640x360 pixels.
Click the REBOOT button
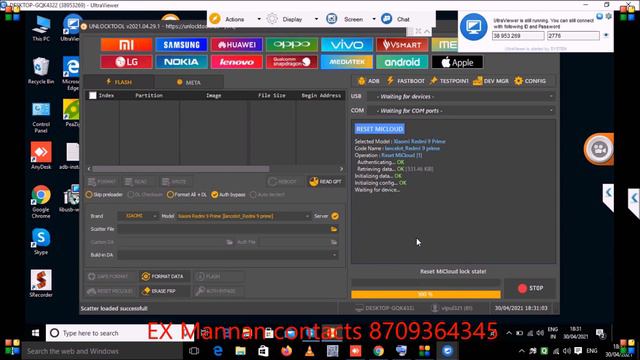click(x=282, y=182)
